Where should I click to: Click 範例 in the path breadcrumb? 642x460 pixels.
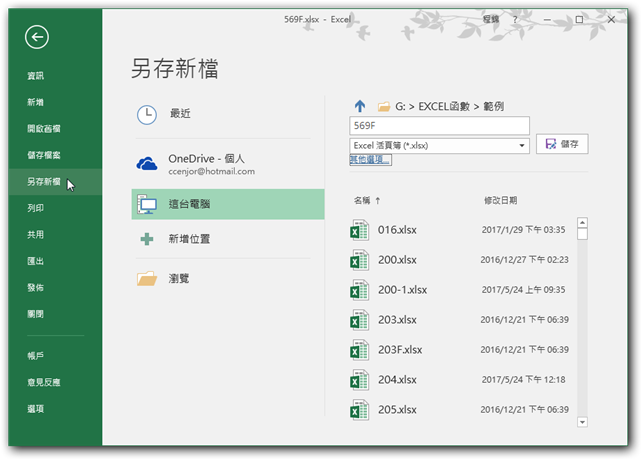(x=494, y=107)
